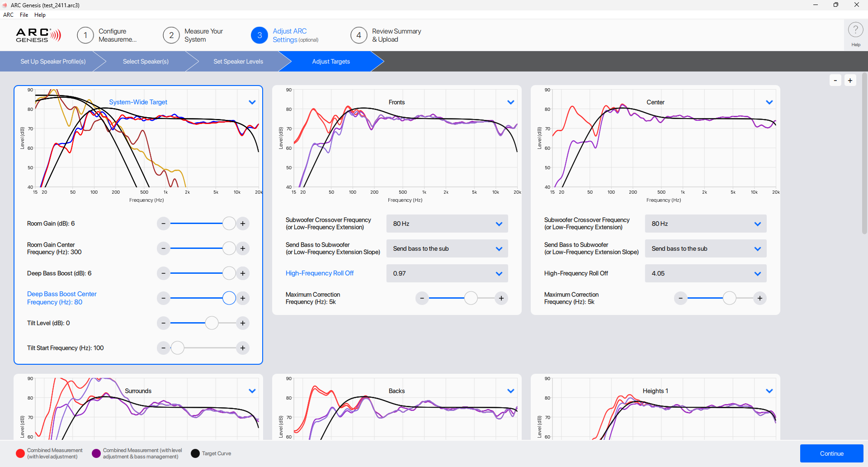868x467 pixels.
Task: Decrease Fronts Maximum Correction Frequency minus button
Action: pos(422,298)
